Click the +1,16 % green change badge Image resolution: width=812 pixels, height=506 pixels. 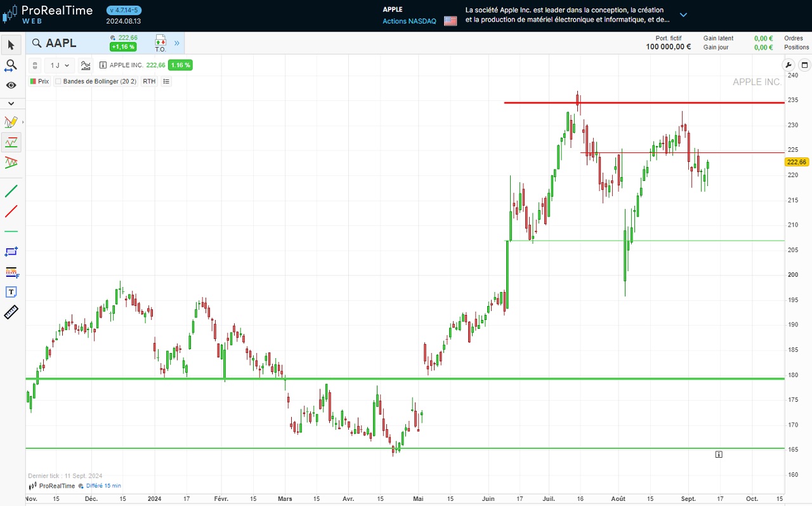(122, 47)
